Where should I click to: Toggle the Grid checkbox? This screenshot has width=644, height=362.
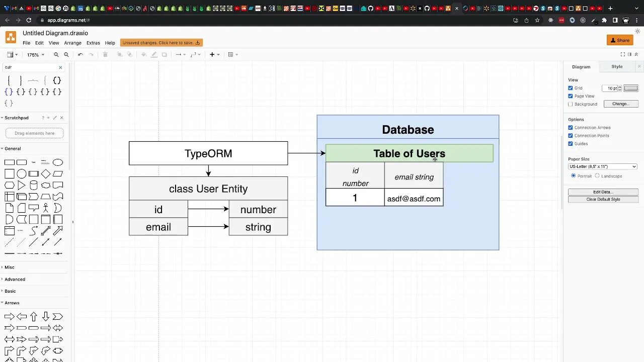[x=571, y=88]
